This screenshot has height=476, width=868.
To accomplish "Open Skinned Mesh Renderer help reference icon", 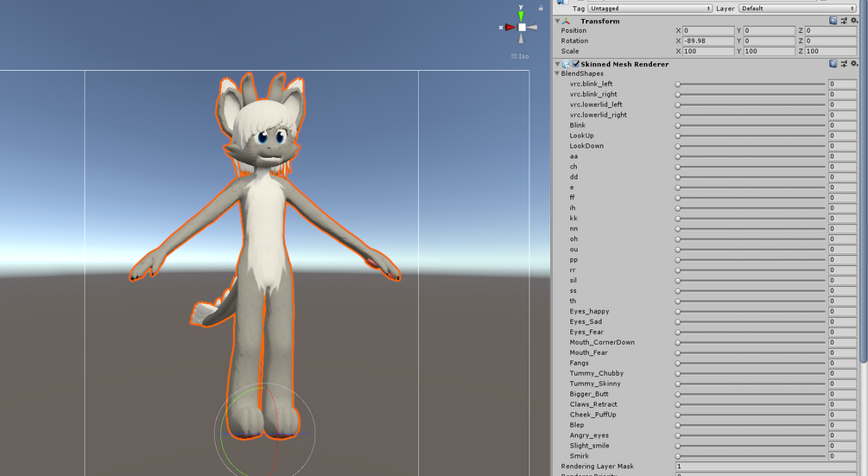I will pyautogui.click(x=833, y=64).
